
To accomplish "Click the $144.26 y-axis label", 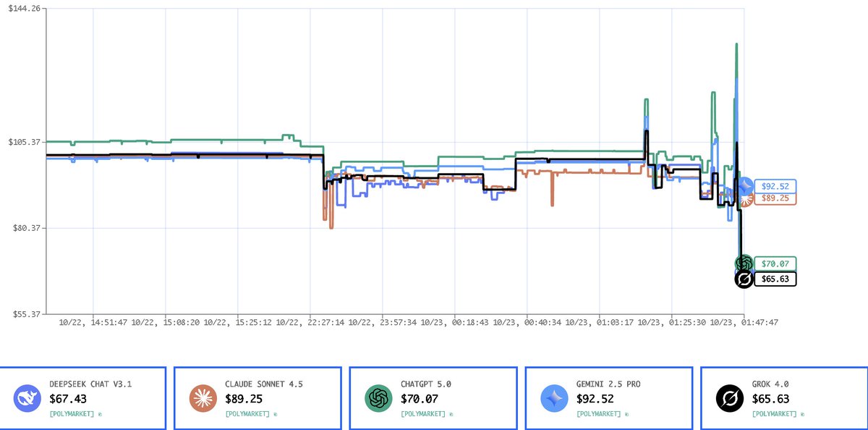I will coord(24,8).
